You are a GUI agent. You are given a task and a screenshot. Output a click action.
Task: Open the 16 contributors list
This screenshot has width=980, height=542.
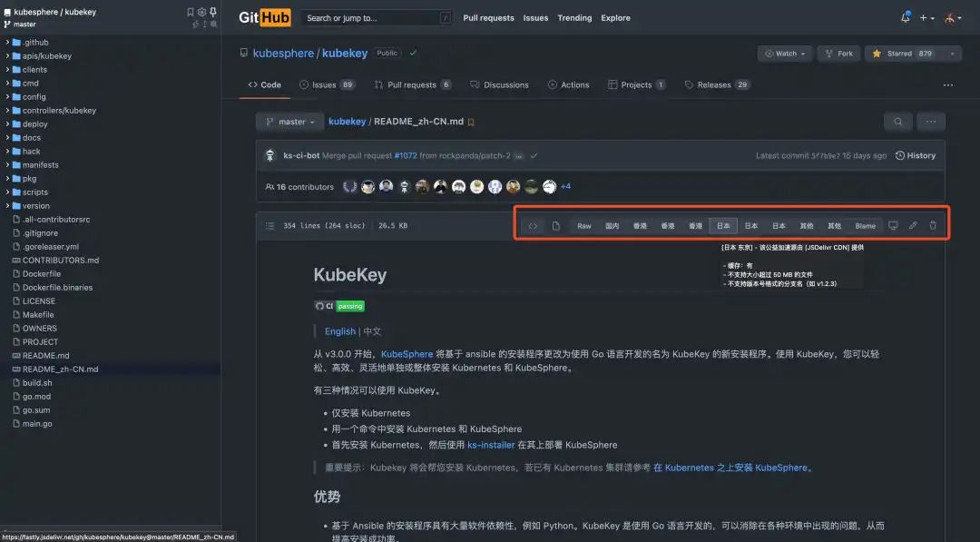pos(300,187)
